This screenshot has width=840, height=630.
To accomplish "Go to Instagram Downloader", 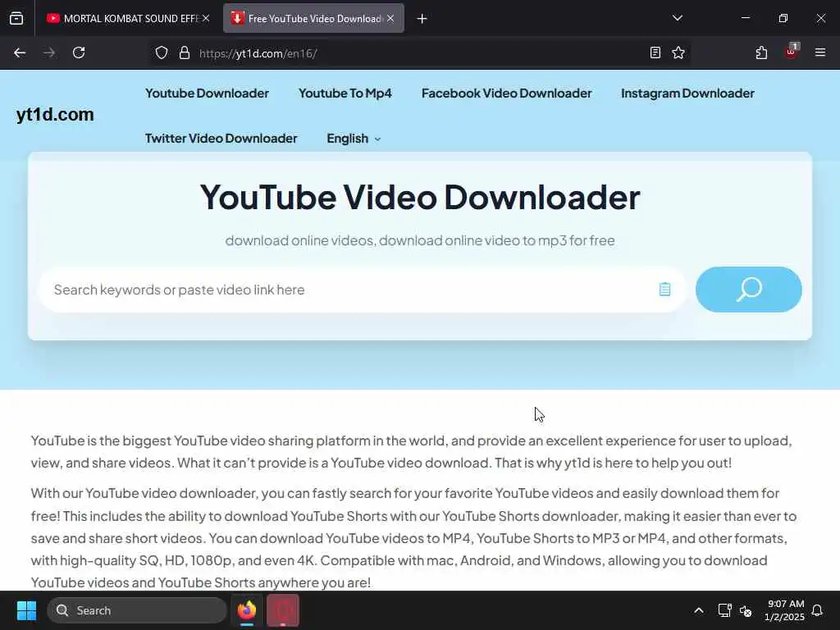I will tap(688, 94).
